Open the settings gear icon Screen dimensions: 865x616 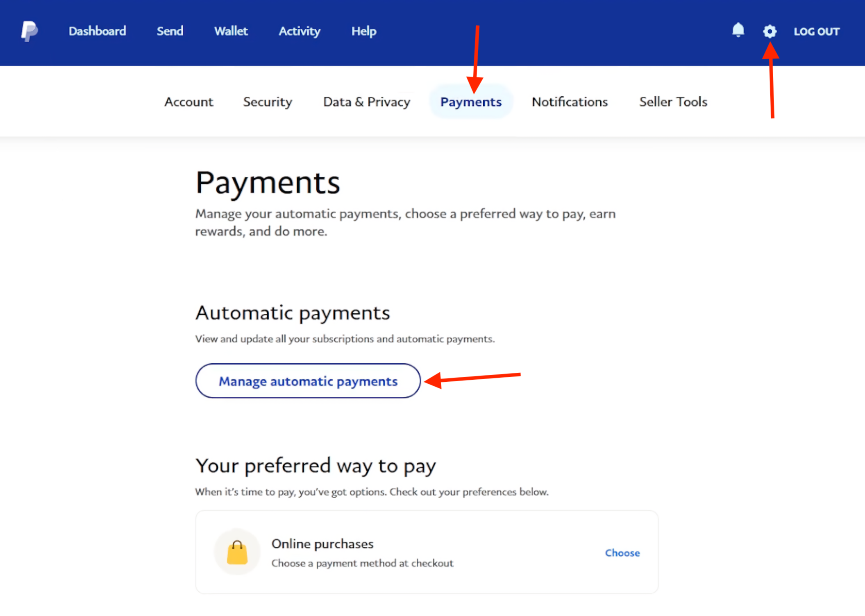tap(770, 31)
